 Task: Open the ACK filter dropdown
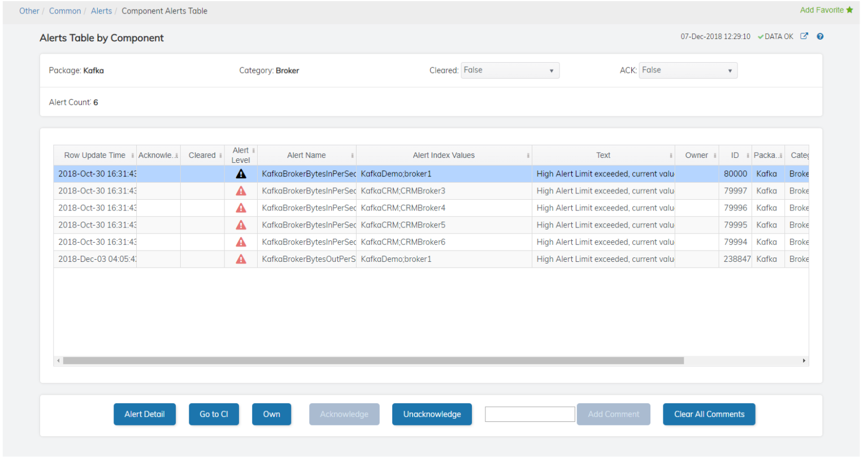pos(688,70)
